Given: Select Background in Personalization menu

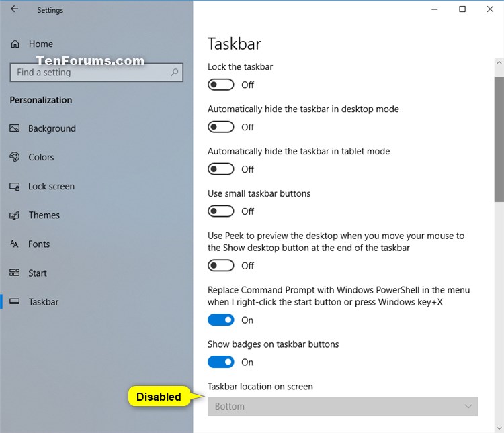Looking at the screenshot, I should pyautogui.click(x=52, y=128).
